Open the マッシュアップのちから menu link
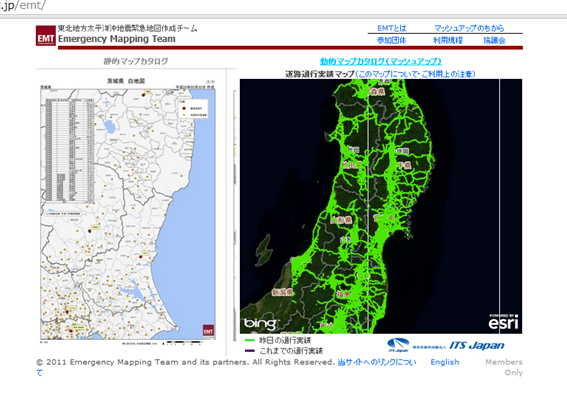 pos(469,28)
